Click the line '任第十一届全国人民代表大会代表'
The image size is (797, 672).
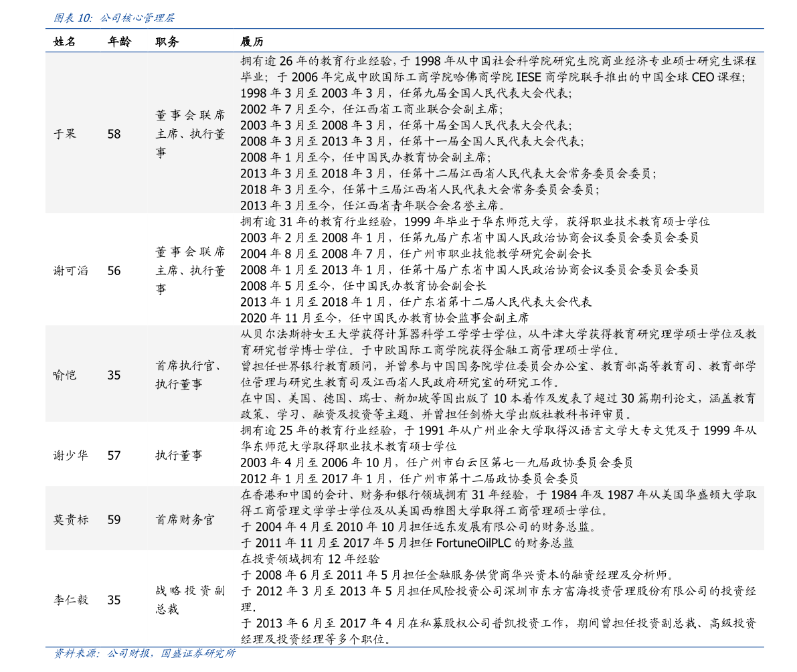click(412, 141)
